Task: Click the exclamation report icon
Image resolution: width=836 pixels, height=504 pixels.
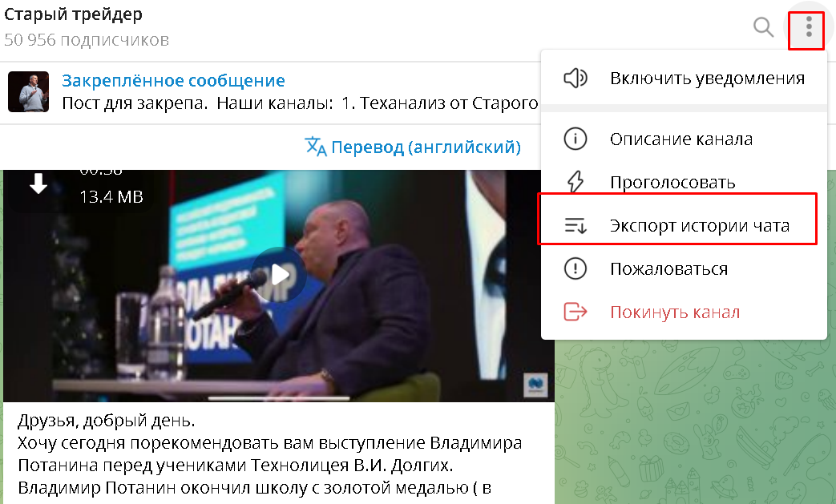Action: coord(576,268)
